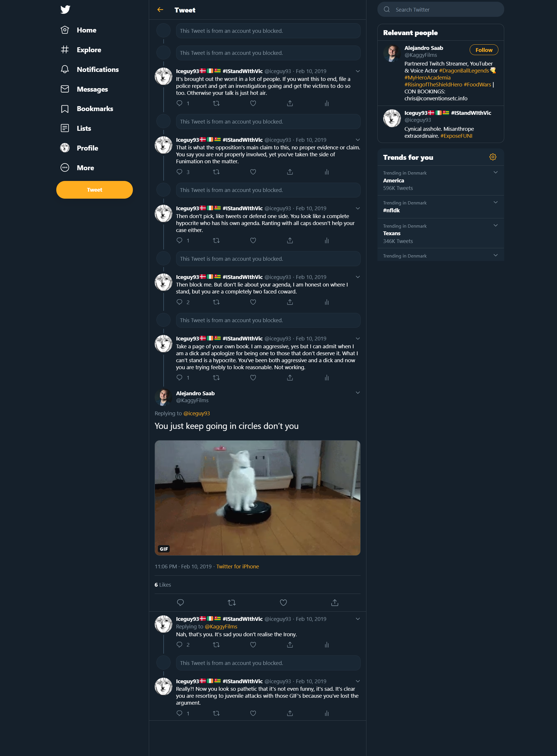Like the 'Then block me' tweet
This screenshot has width=557, height=756.
[253, 302]
